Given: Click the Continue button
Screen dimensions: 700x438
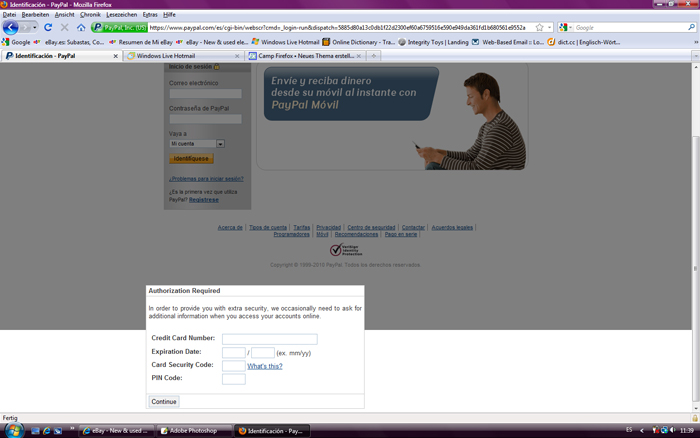Looking at the screenshot, I should point(164,401).
